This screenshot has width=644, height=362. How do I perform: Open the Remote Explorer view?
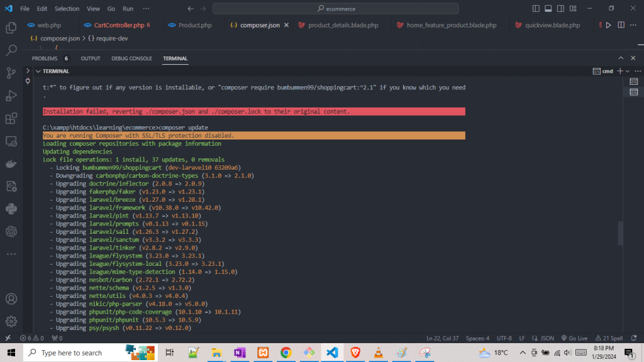[x=11, y=141]
